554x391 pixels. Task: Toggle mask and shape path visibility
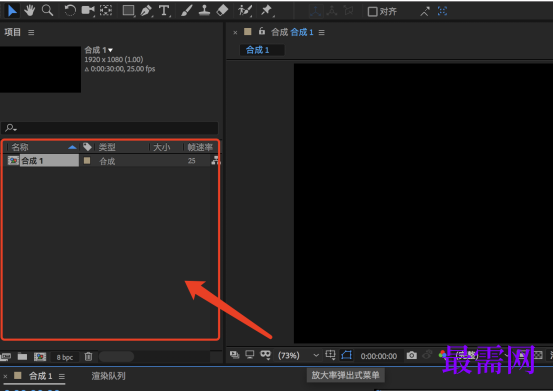[265, 355]
